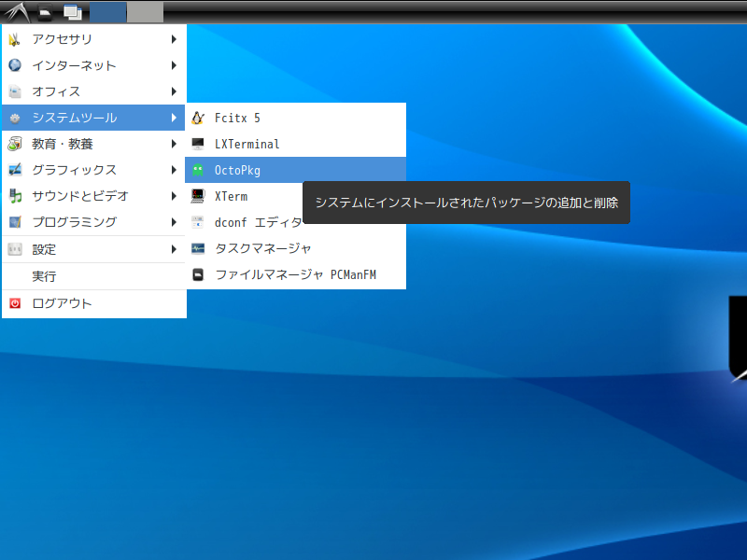Screen dimensions: 747x560
Task: Expand the アクセサリ submenu arrow
Action: pyautogui.click(x=174, y=39)
